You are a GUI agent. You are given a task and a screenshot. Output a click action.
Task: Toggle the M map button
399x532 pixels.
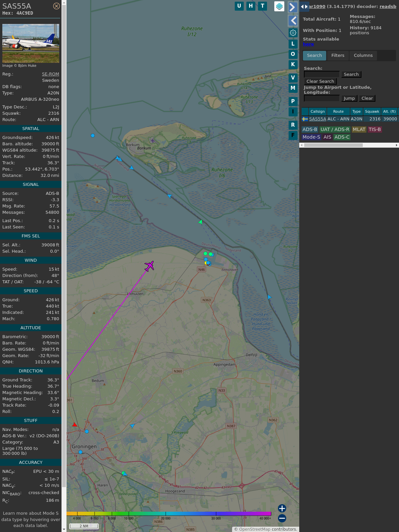click(293, 88)
